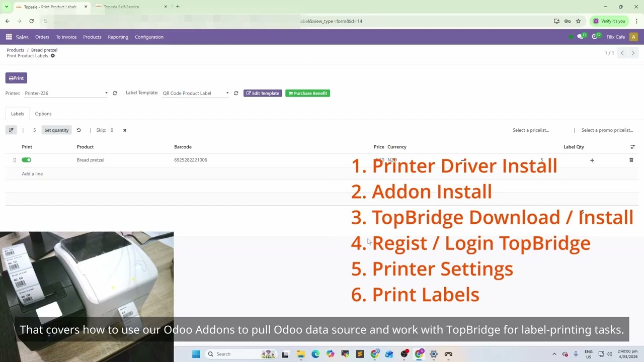
Task: Clear the Skip value with the X icon
Action: click(125, 130)
